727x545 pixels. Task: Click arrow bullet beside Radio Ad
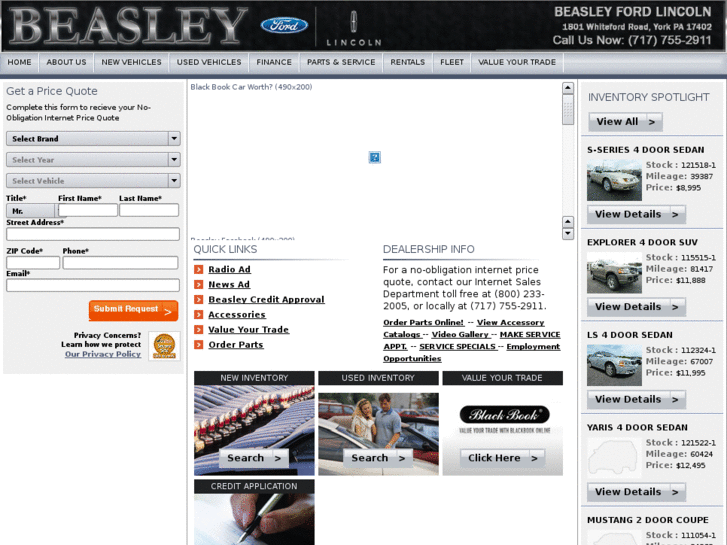[198, 269]
